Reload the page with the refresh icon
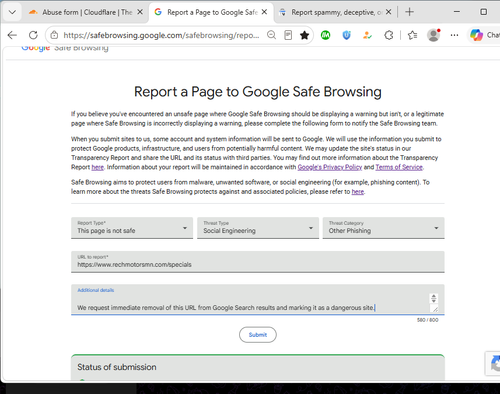 point(33,35)
